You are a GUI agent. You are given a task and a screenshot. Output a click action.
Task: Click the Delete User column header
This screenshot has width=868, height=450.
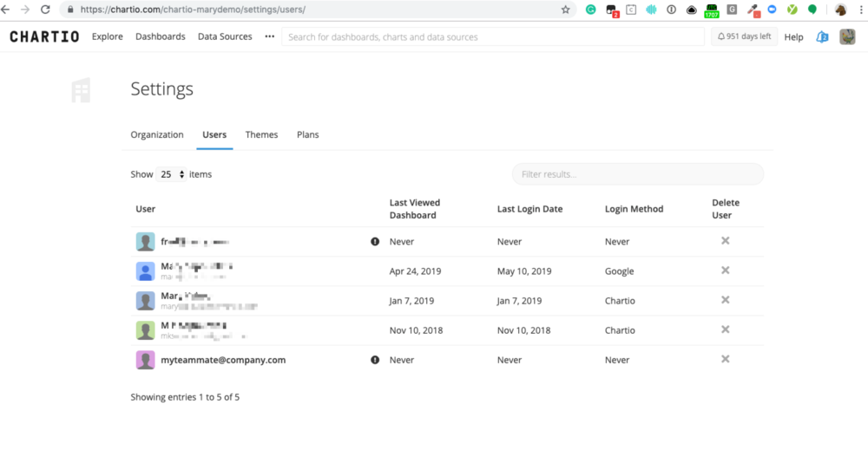coord(725,209)
